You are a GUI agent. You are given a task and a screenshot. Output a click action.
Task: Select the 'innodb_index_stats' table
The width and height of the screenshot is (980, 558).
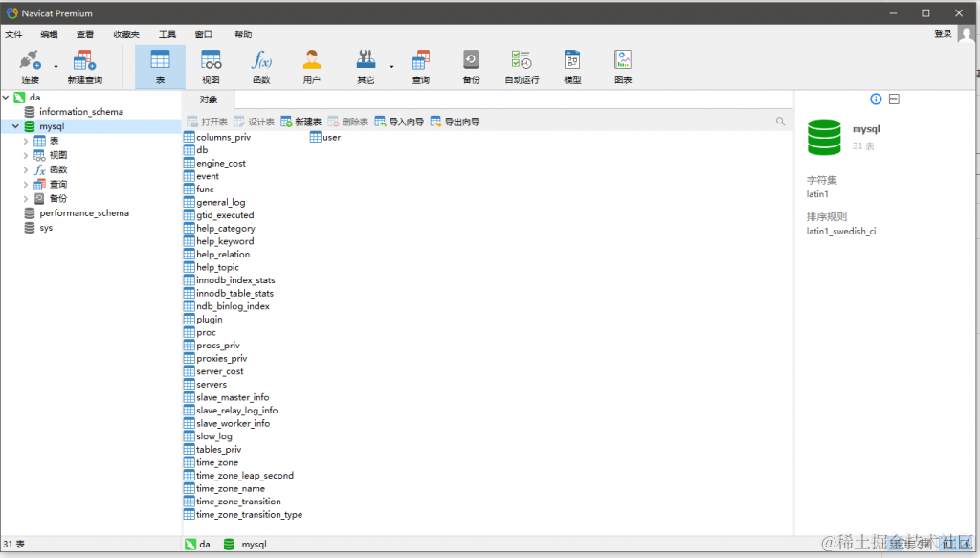pyautogui.click(x=235, y=279)
